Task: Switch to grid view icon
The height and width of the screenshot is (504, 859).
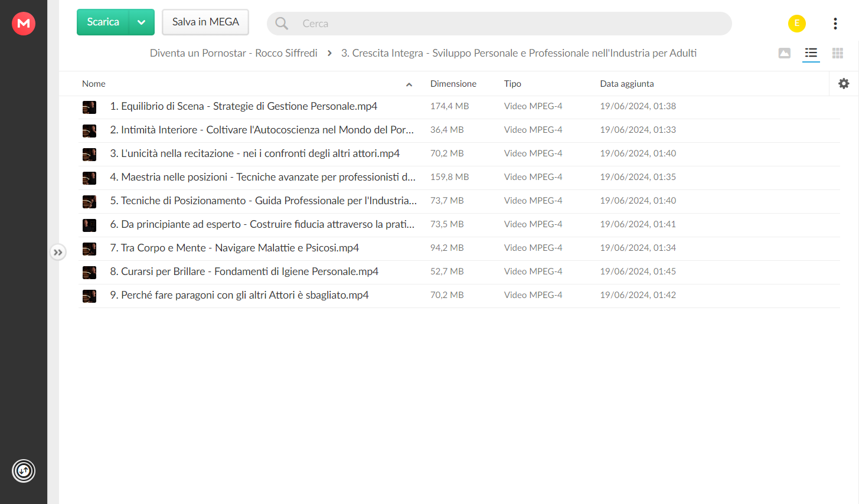Action: coord(837,53)
